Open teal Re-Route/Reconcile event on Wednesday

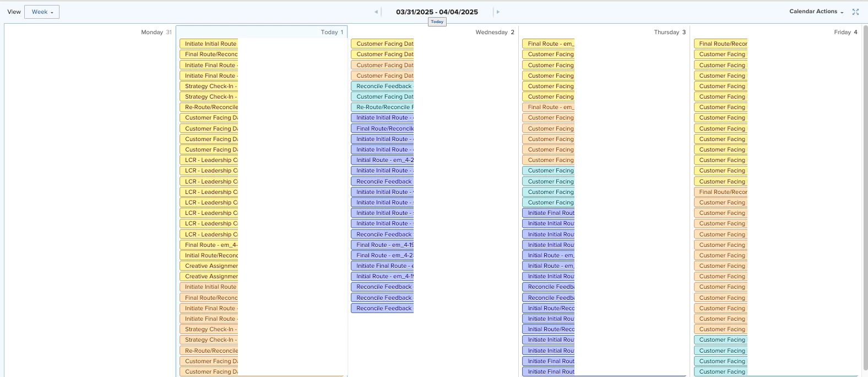pyautogui.click(x=382, y=107)
